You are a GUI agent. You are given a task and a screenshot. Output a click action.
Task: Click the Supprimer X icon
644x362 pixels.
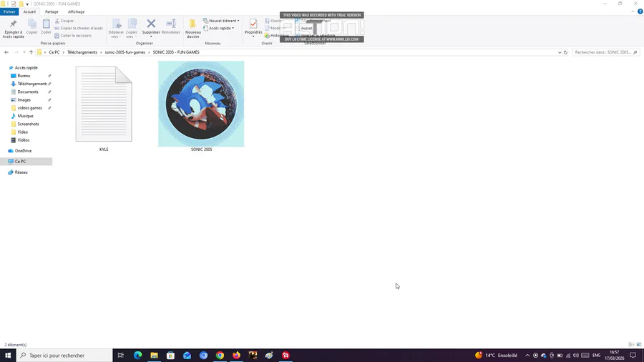coord(151,24)
